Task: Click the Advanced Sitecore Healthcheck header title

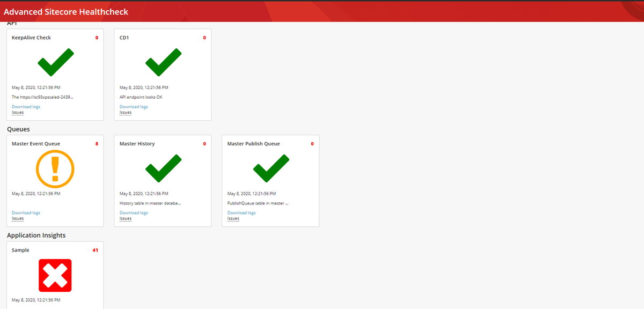Action: pos(66,11)
